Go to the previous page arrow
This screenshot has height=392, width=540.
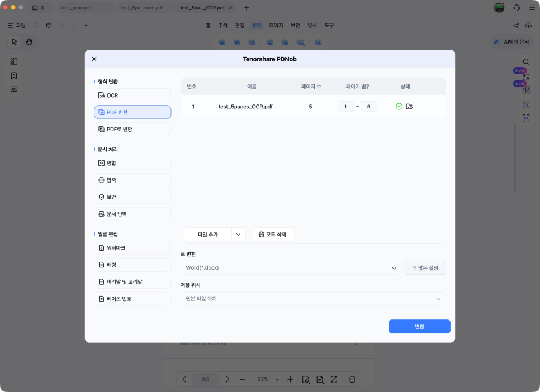click(x=184, y=379)
